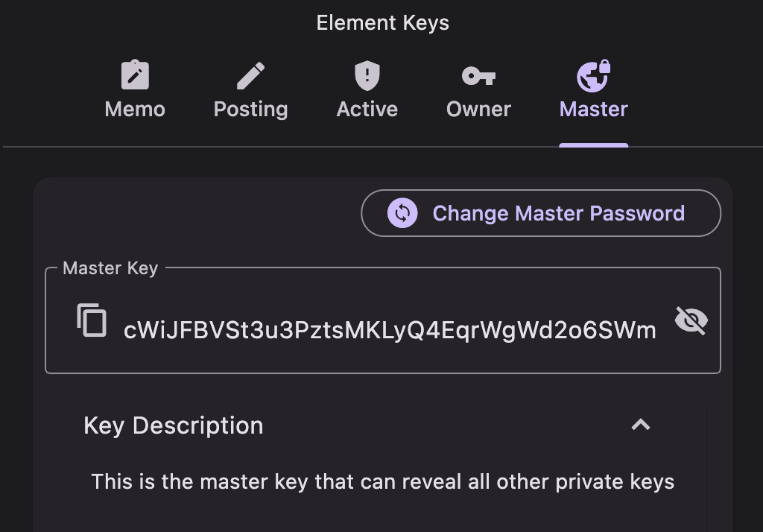Viewport: 763px width, 532px height.
Task: Click the Posting pencil icon
Action: click(x=250, y=75)
